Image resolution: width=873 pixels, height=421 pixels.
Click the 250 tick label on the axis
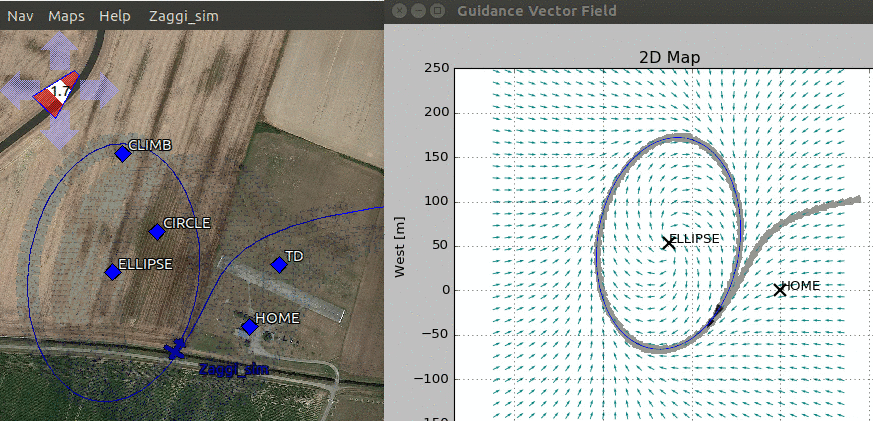(x=436, y=68)
